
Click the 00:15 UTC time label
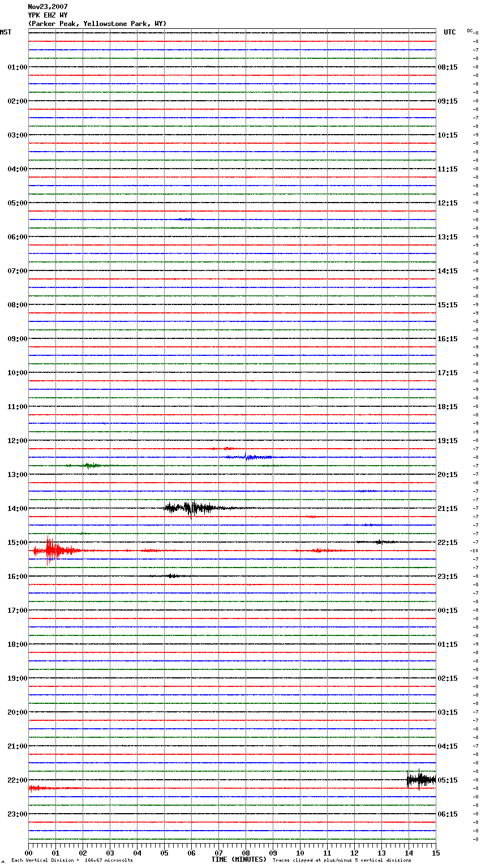pyautogui.click(x=448, y=611)
